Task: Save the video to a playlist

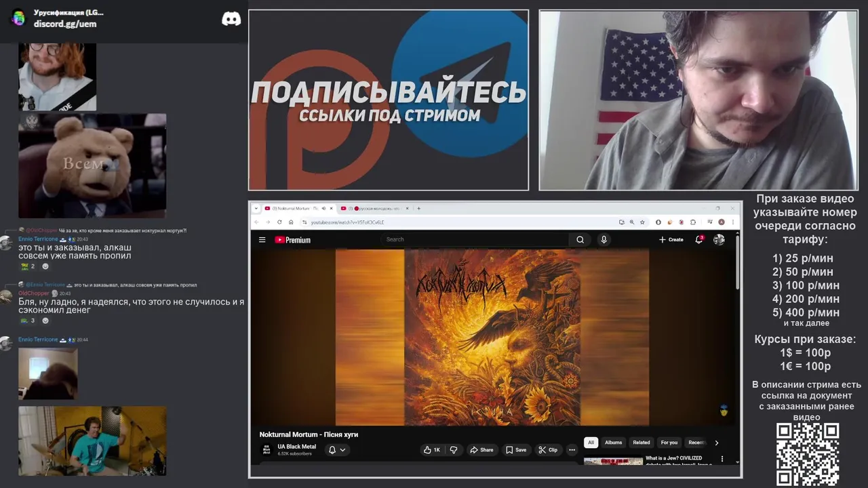Action: (515, 449)
